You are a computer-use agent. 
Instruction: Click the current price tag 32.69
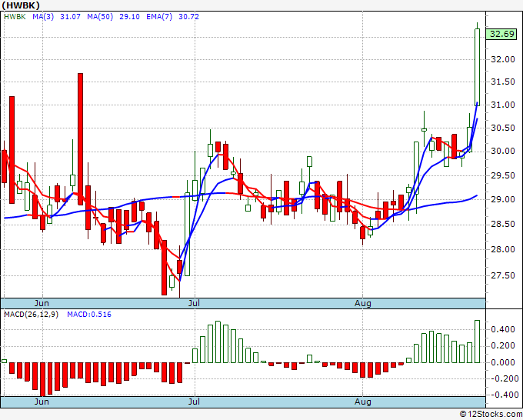[501, 34]
